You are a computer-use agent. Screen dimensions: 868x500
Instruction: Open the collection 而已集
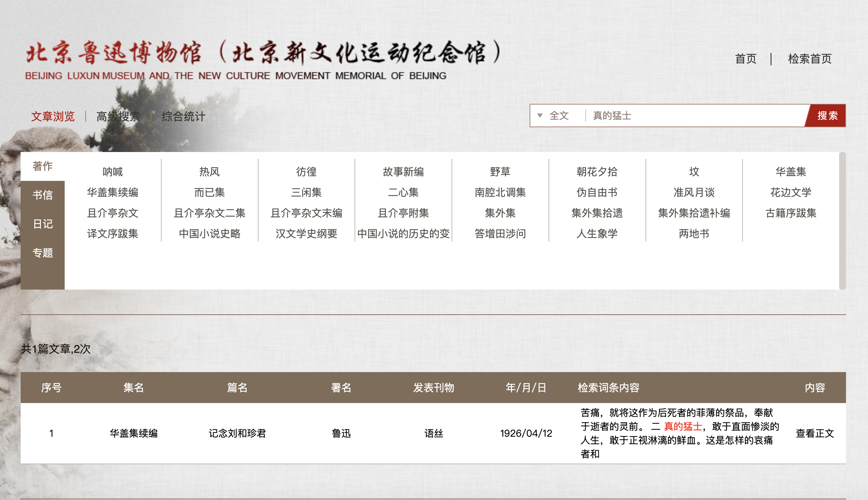pyautogui.click(x=209, y=192)
